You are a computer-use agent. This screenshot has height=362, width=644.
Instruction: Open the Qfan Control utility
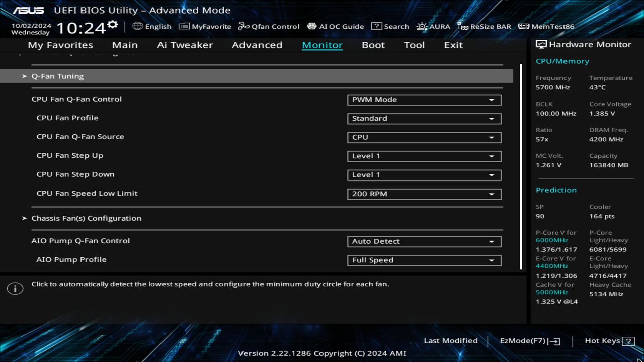(x=269, y=26)
